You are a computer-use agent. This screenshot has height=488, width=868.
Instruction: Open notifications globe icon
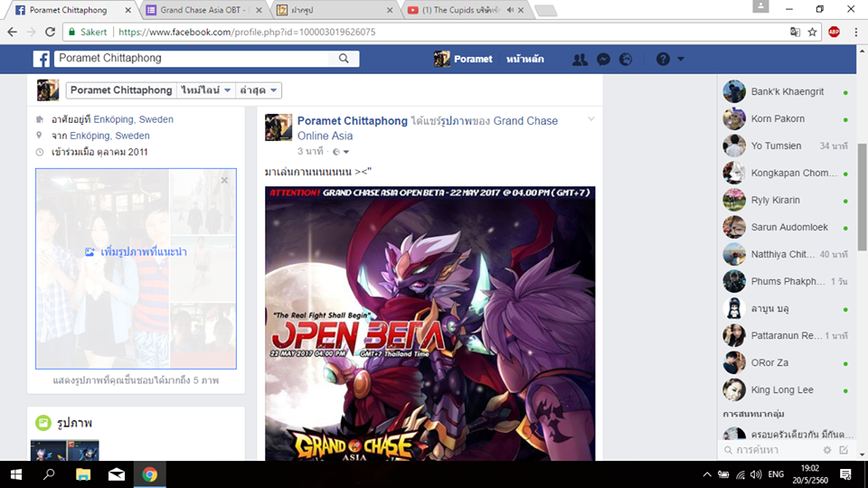626,60
